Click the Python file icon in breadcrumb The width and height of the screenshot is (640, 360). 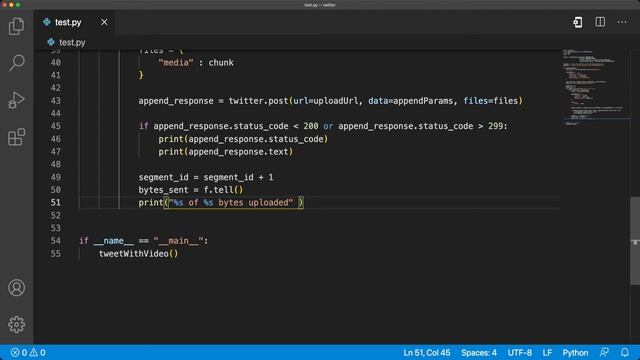[x=51, y=42]
